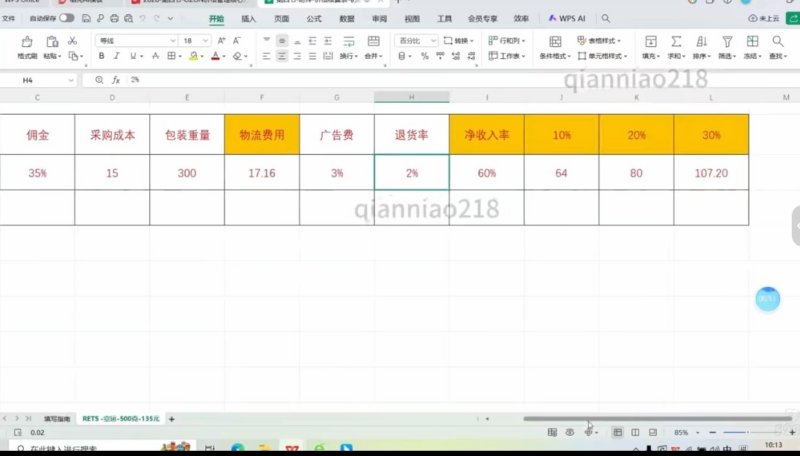Click the decrease decimal places icon
The width and height of the screenshot is (800, 456).
pyautogui.click(x=471, y=56)
